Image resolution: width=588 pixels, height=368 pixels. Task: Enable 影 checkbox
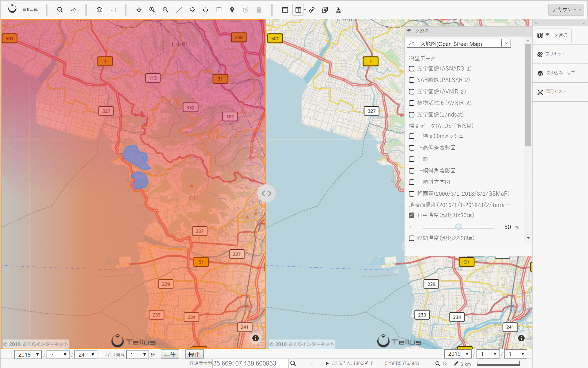click(412, 159)
